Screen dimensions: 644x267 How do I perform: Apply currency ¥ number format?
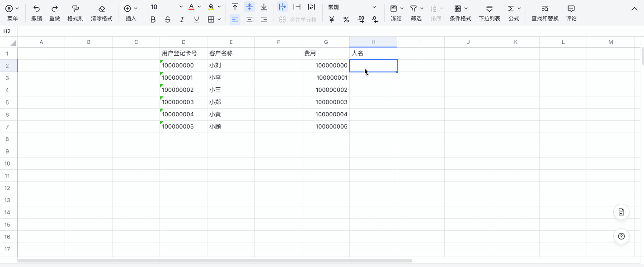pyautogui.click(x=332, y=19)
